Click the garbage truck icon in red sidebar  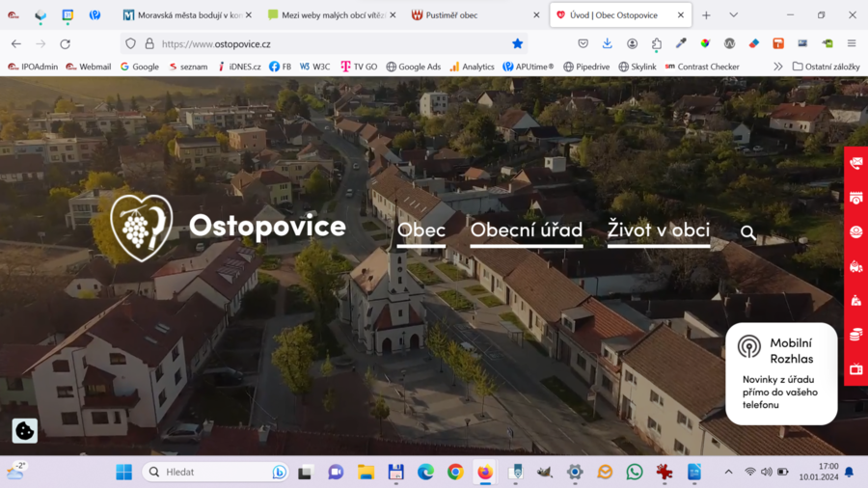coord(855,267)
